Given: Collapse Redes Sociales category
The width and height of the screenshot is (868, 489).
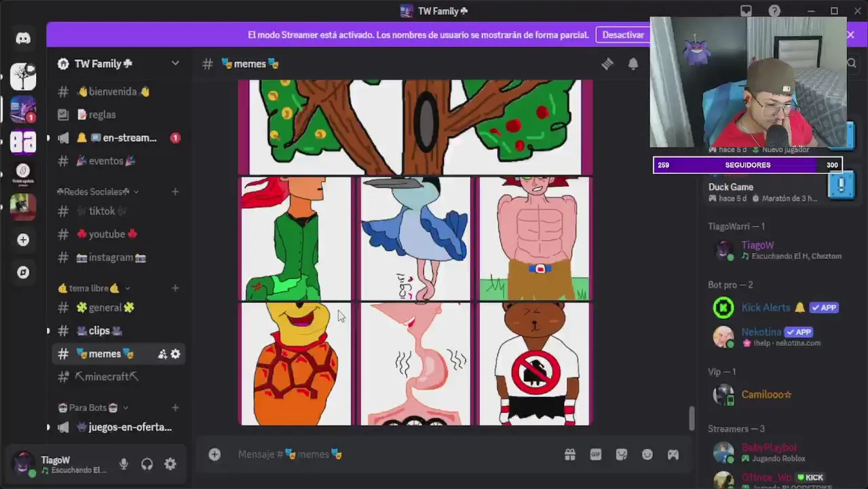Looking at the screenshot, I should pyautogui.click(x=97, y=192).
